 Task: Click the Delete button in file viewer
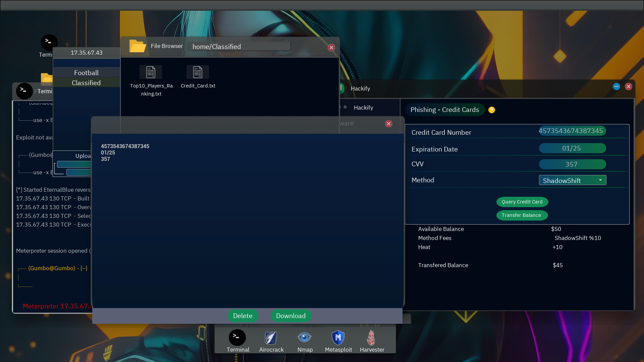point(243,316)
